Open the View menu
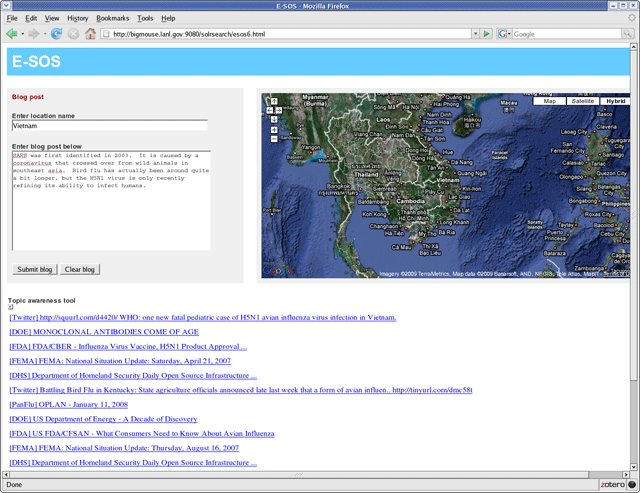 [52, 18]
